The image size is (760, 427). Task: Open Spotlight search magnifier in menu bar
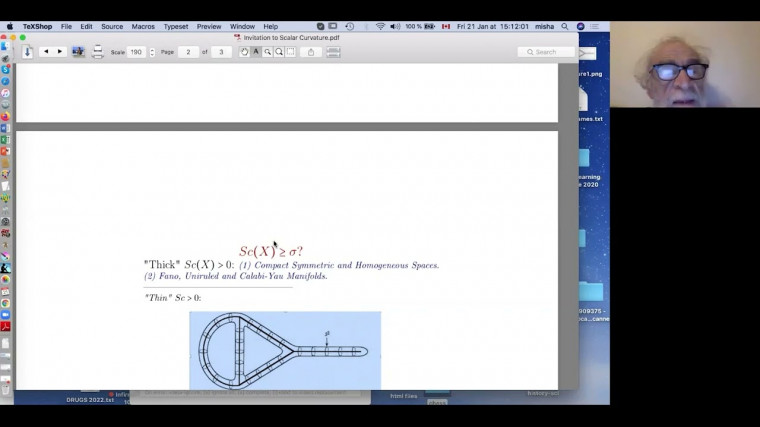pyautogui.click(x=565, y=27)
